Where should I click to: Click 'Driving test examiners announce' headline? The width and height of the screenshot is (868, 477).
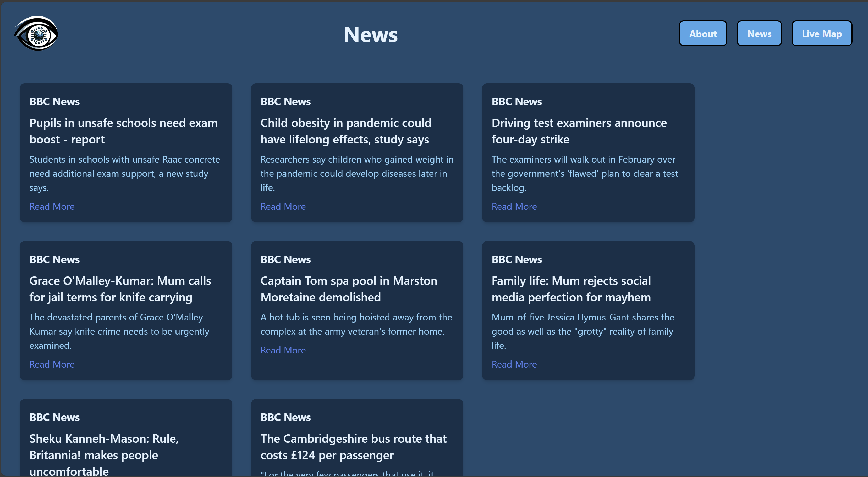579,131
